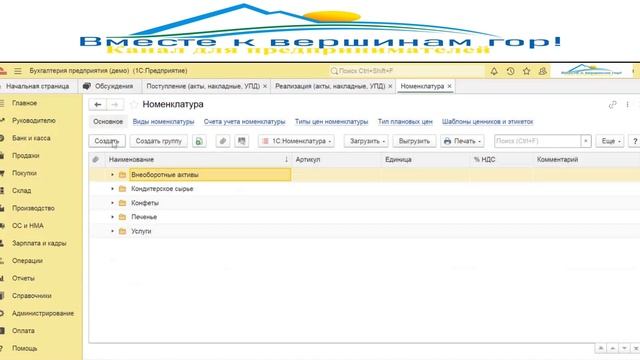The width and height of the screenshot is (640, 360).
Task: Open Банк и касса section
Action: [31, 138]
